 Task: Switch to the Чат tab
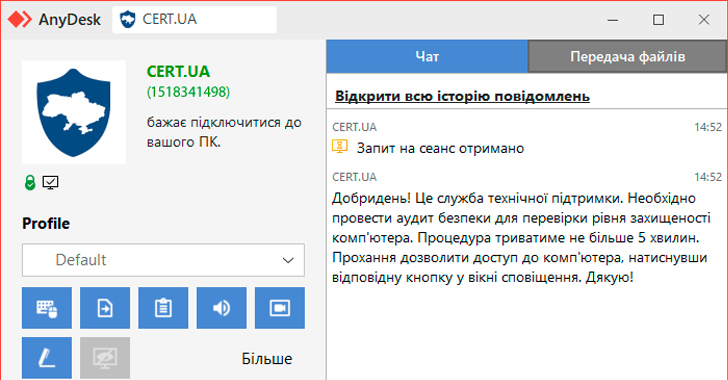tap(427, 56)
